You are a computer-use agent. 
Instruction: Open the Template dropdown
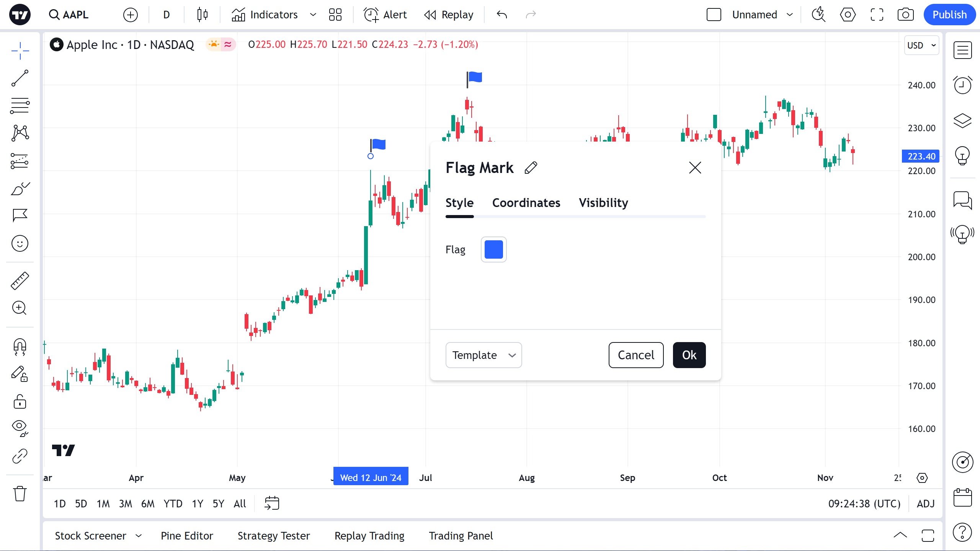click(483, 355)
